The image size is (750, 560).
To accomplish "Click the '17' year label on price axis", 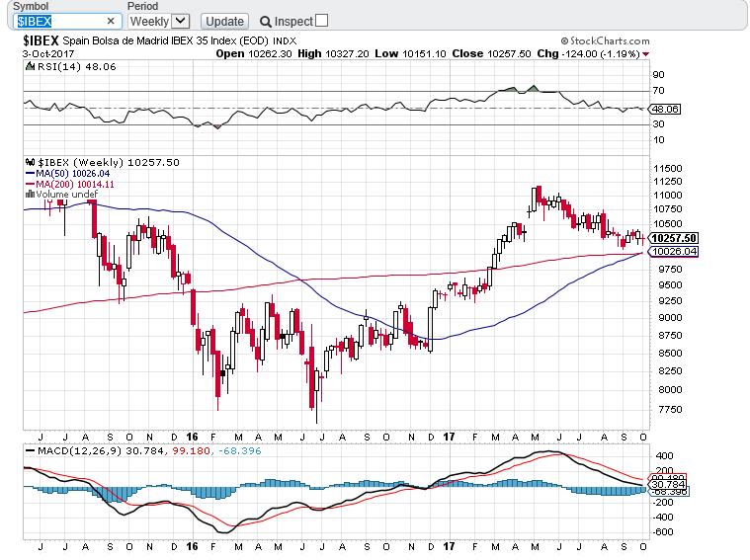I will point(449,438).
